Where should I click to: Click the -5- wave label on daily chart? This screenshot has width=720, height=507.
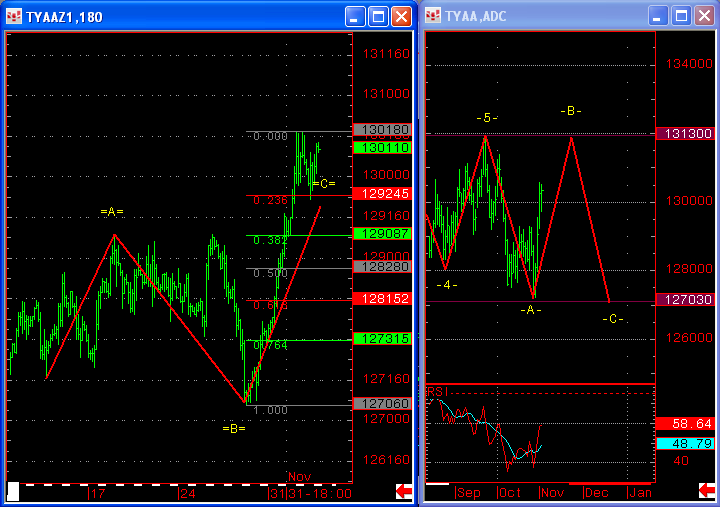(x=487, y=118)
